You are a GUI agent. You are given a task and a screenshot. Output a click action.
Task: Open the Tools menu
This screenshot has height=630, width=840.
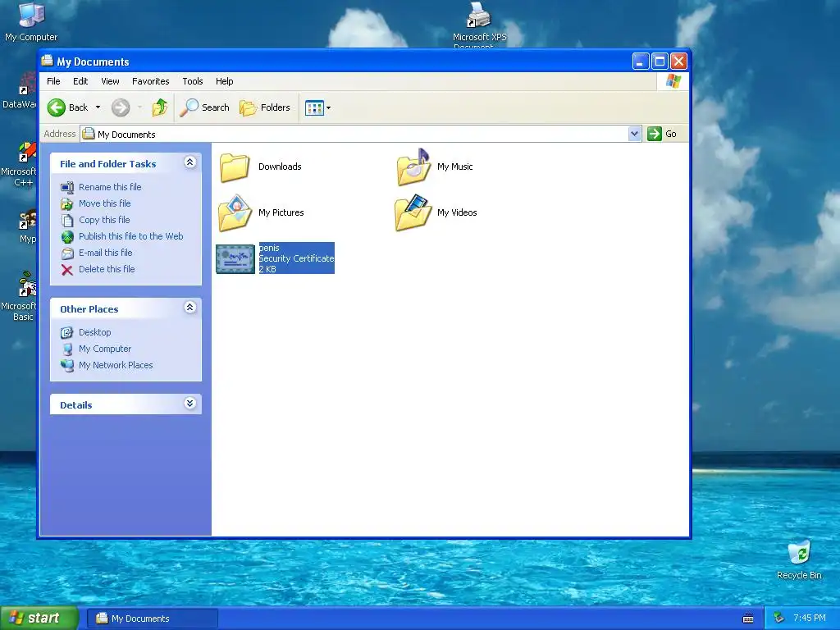click(192, 81)
